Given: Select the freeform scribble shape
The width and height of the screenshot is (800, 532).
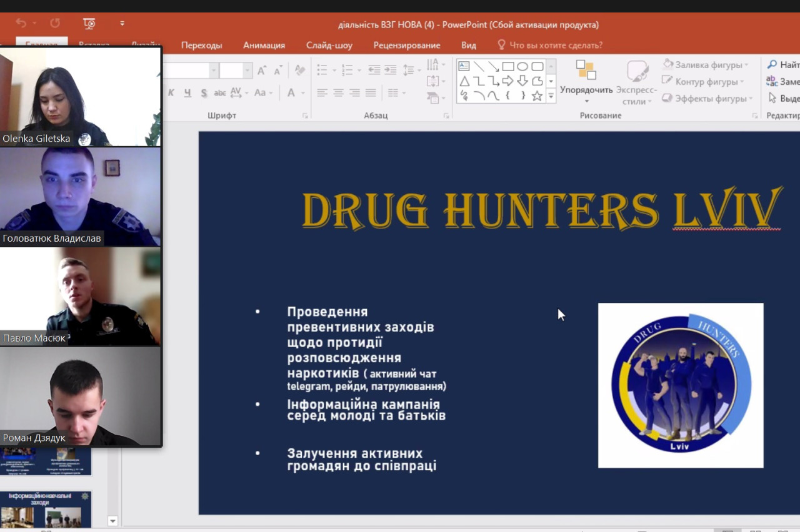Looking at the screenshot, I should click(x=464, y=96).
